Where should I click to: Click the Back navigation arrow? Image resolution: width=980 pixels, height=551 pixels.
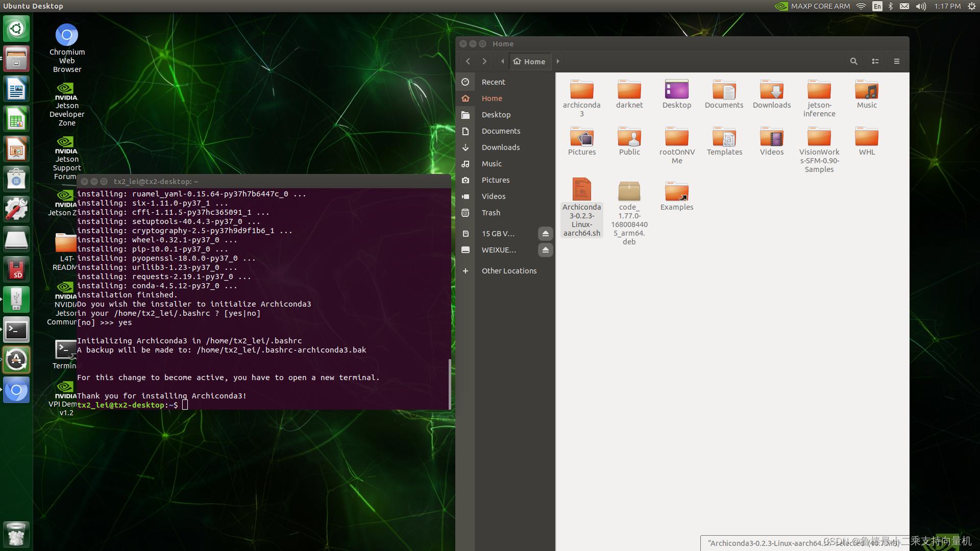[468, 61]
